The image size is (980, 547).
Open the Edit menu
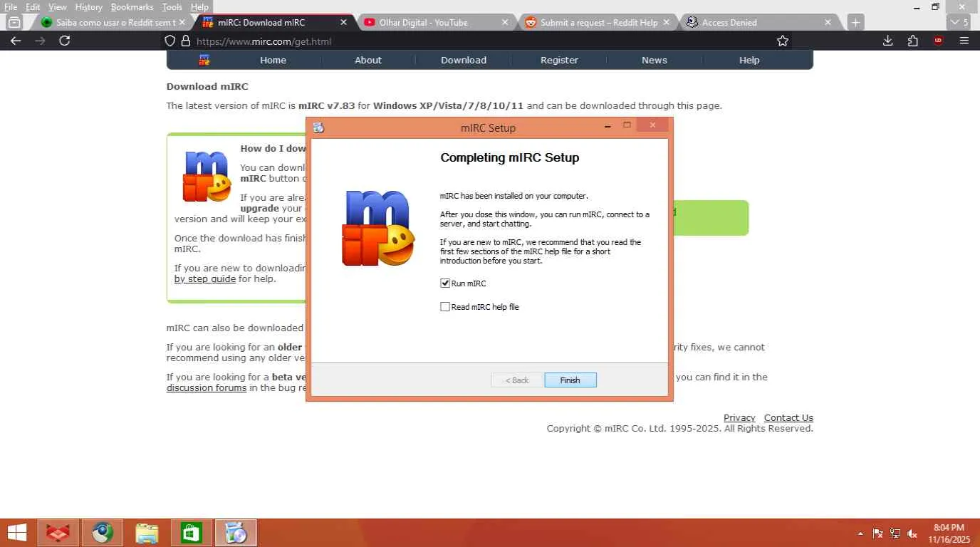click(33, 6)
